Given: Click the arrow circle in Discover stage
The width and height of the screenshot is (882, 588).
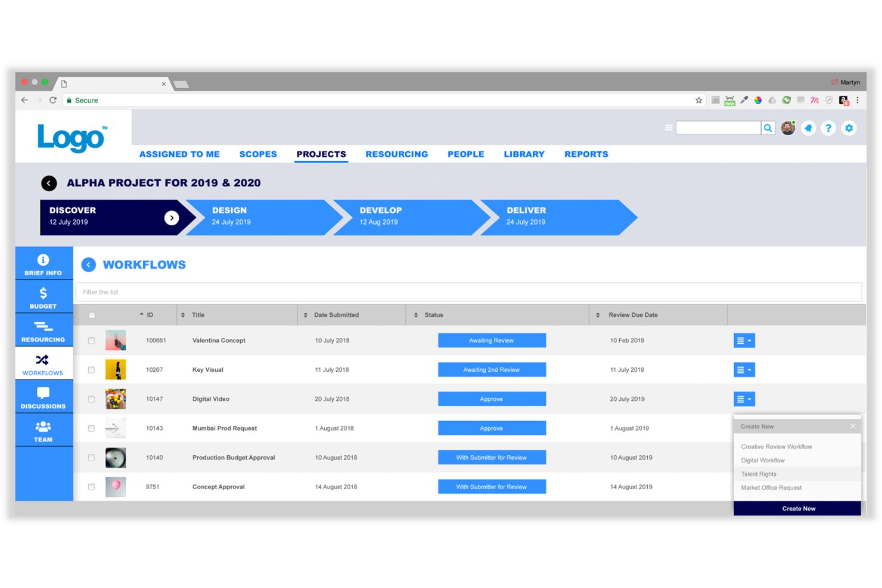Looking at the screenshot, I should (172, 218).
